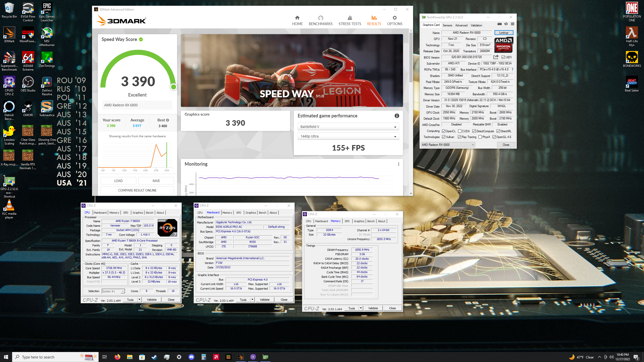Expand the 1440p Ultra resolution dropdown
This screenshot has width=644, height=362.
point(348,136)
